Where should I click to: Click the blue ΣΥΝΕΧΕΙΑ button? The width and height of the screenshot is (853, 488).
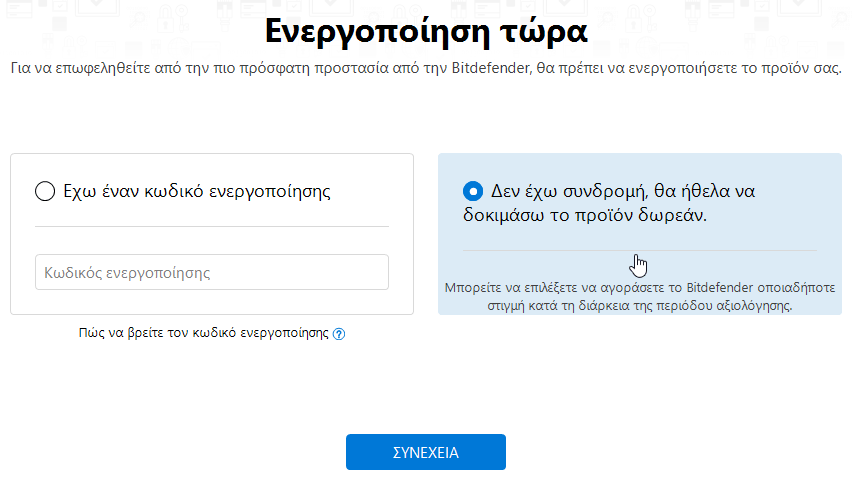pos(426,452)
